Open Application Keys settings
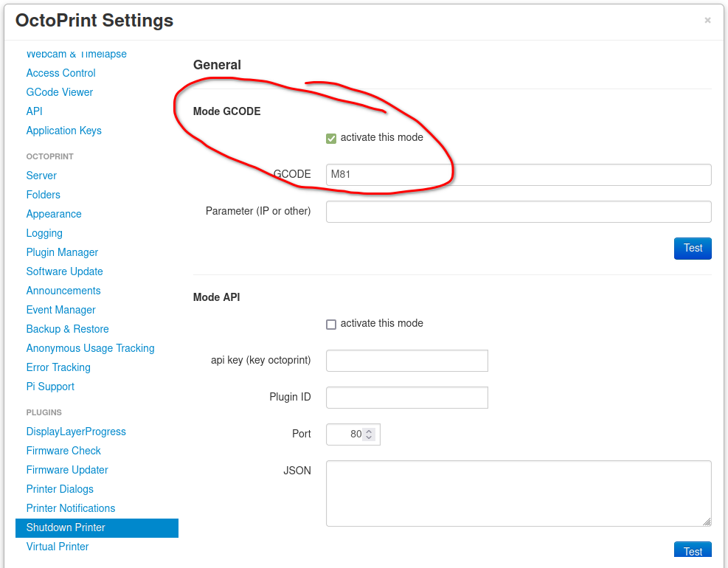This screenshot has height=568, width=728. point(63,131)
